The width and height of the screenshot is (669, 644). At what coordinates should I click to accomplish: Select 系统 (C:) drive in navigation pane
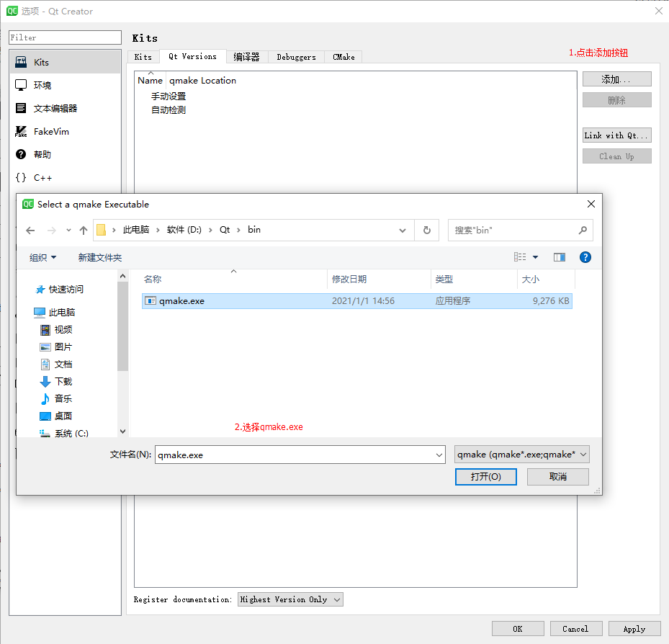[64, 433]
